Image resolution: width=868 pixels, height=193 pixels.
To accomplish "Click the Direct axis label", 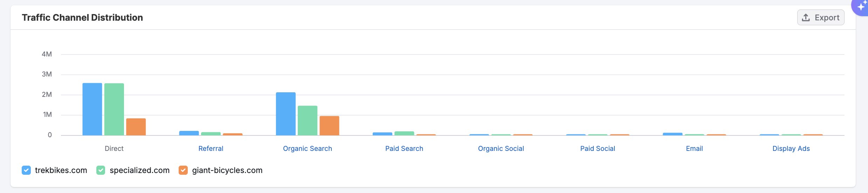I will pyautogui.click(x=114, y=148).
